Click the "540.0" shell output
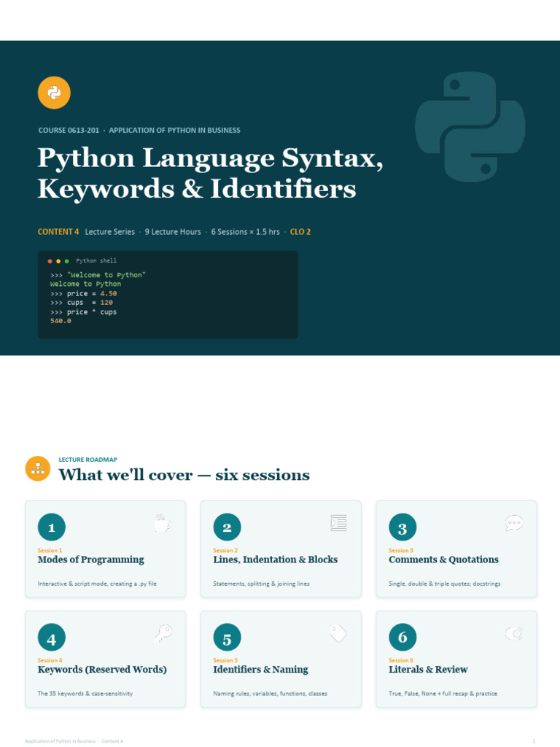The image size is (560, 747). 61,321
